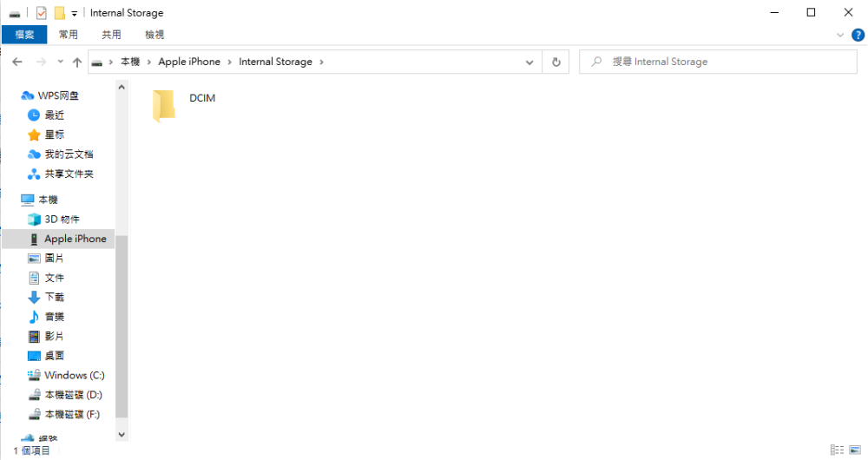Image resolution: width=868 pixels, height=460 pixels.
Task: Refresh the Internal Storage view
Action: 556,62
